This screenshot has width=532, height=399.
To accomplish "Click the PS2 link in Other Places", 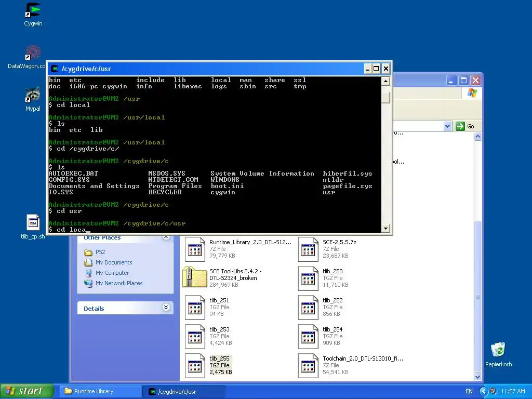I will point(100,252).
